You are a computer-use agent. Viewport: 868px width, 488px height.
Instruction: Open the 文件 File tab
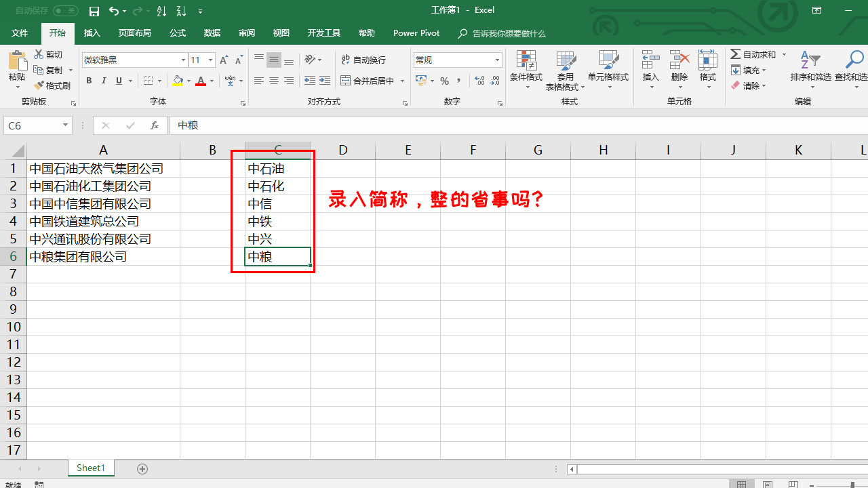coord(20,33)
